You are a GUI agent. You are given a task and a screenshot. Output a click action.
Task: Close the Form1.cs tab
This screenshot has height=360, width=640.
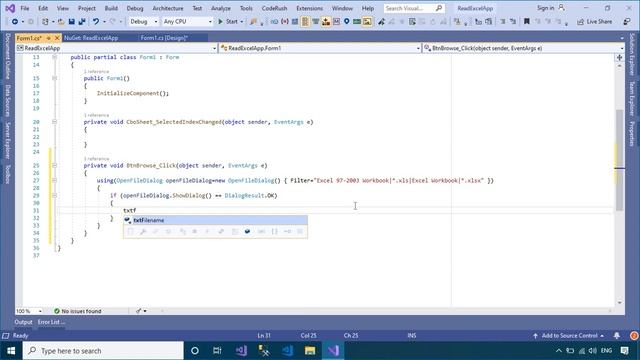point(57,38)
